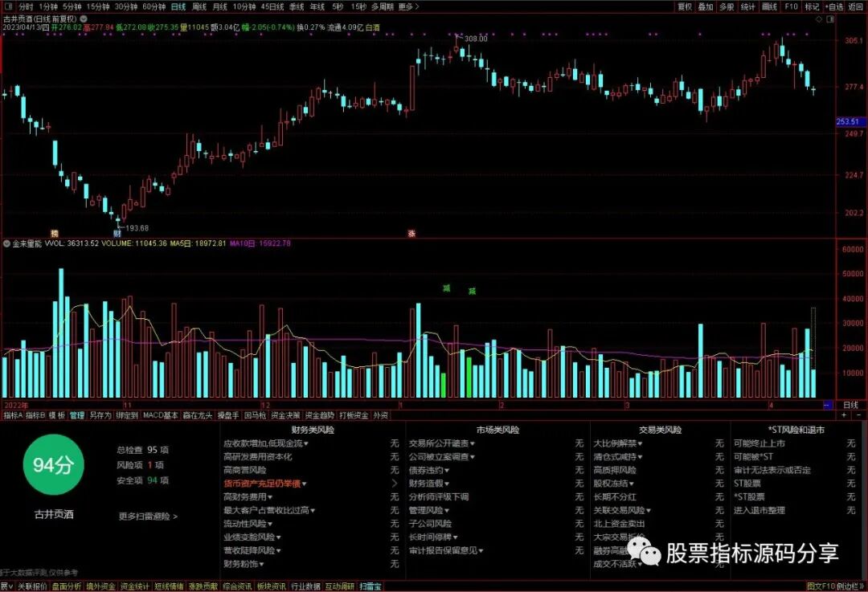Open the 更多扫雷避险 link
The height and width of the screenshot is (592, 868).
pos(148,516)
